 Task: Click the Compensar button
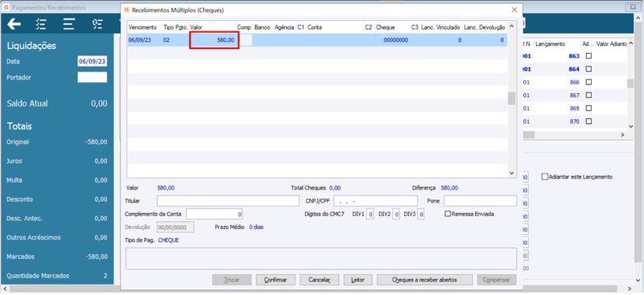497,280
